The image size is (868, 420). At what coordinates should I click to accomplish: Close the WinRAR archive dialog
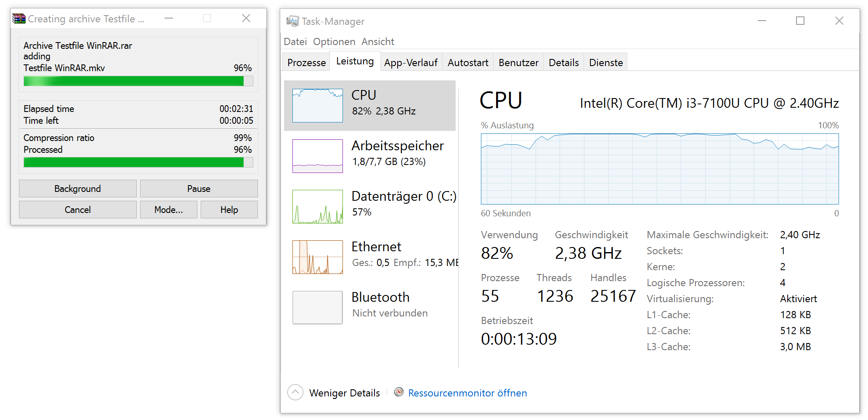246,18
